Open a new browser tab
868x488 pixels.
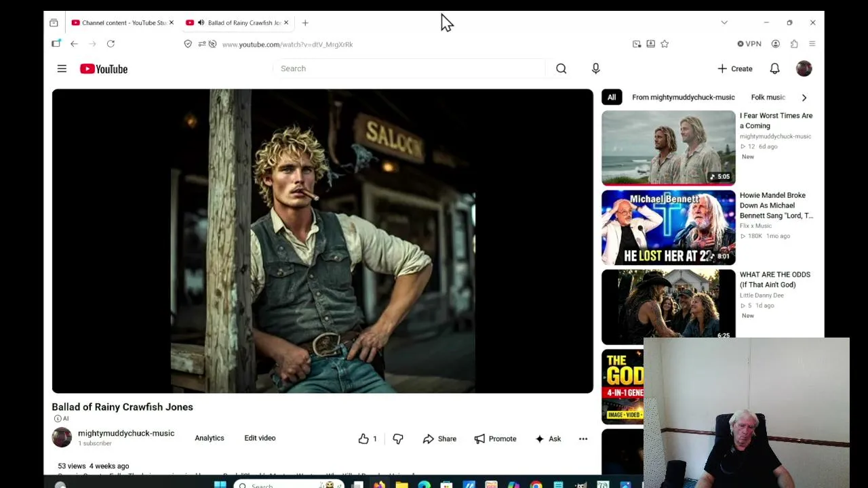point(305,23)
